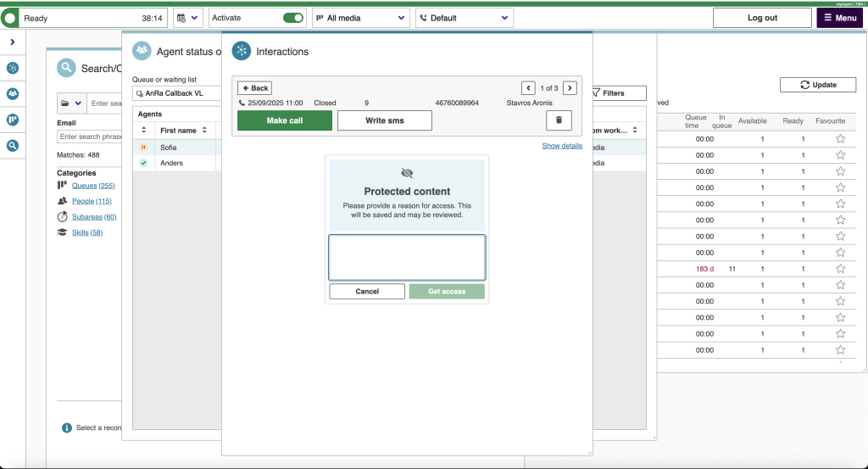Click the reason for access text box
The image size is (868, 469).
click(407, 257)
